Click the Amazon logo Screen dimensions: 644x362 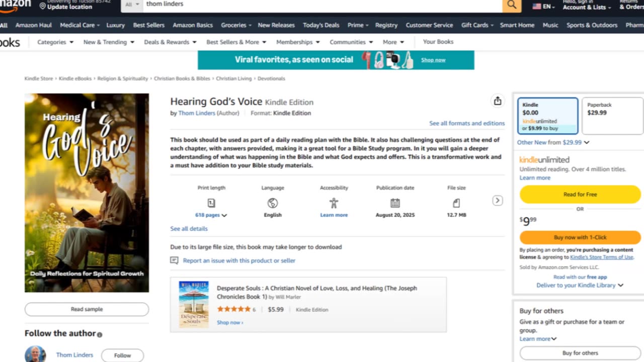point(15,5)
